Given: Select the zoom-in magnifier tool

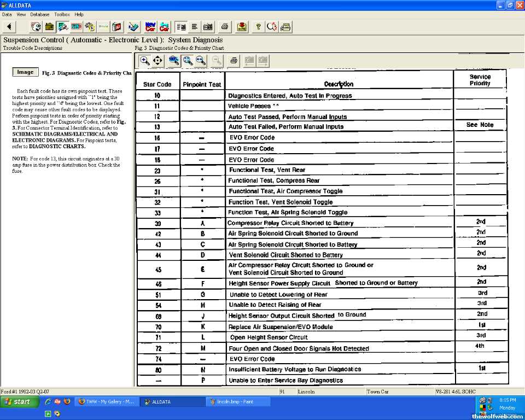Looking at the screenshot, I should [144, 61].
